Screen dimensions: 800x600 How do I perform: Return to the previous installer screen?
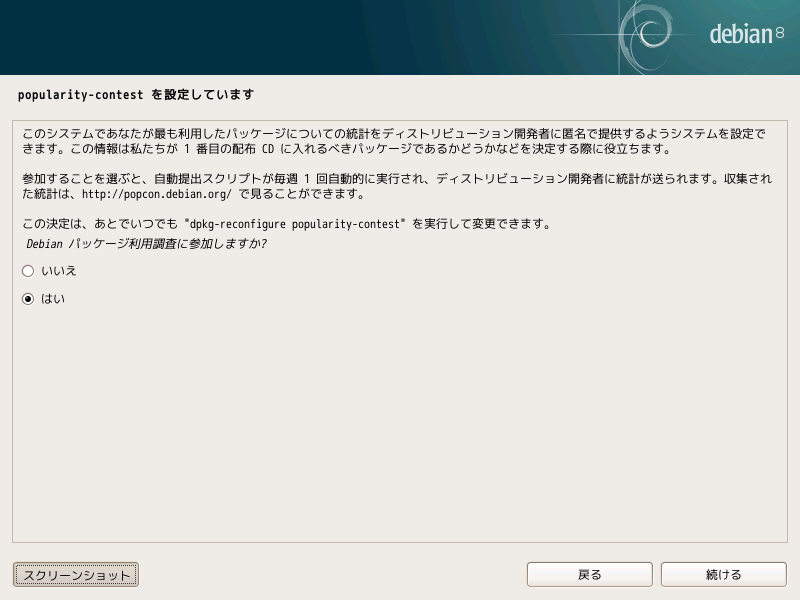point(589,574)
